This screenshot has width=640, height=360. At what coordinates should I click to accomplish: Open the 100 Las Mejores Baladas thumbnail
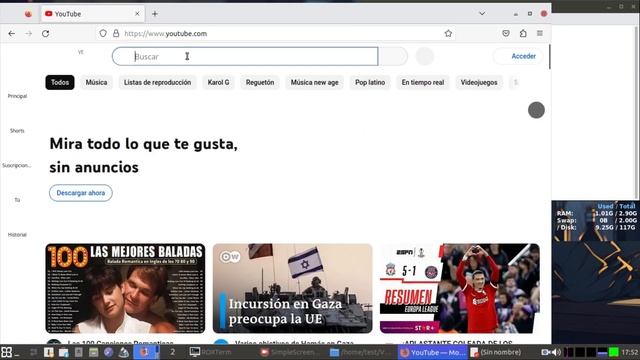click(125, 289)
